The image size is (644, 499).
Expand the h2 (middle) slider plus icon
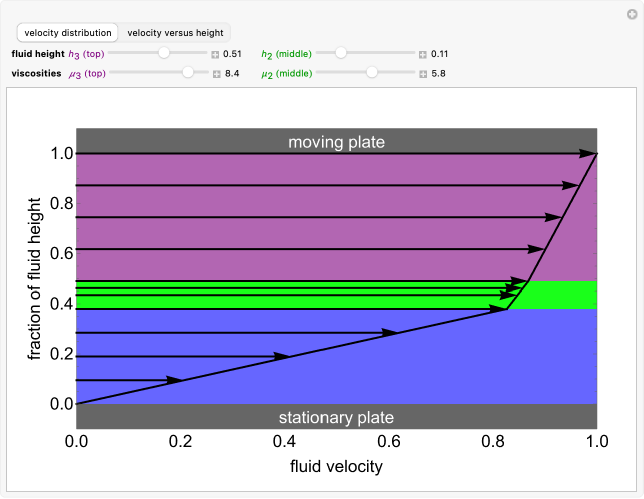coord(422,54)
